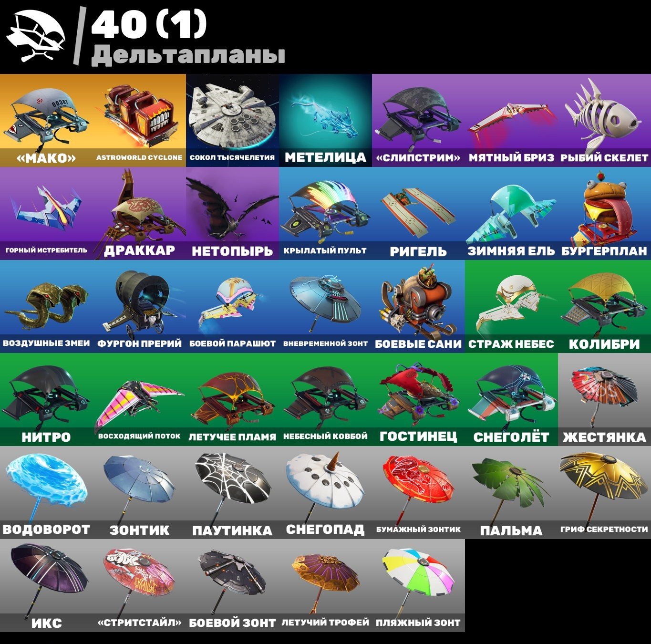Select the Колибри golden glider

(x=604, y=306)
